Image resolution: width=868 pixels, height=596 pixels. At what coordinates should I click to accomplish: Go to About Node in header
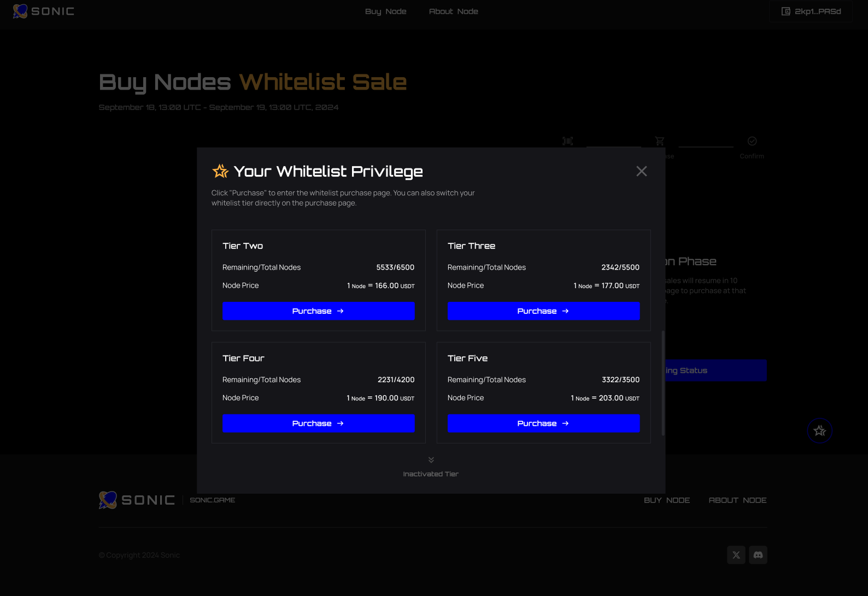click(453, 11)
